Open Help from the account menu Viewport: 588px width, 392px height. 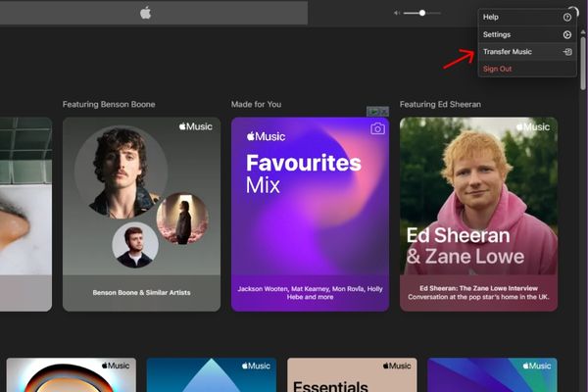click(527, 18)
